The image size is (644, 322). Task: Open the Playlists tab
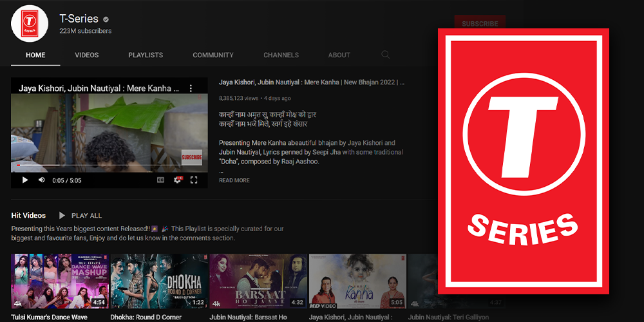pyautogui.click(x=146, y=55)
